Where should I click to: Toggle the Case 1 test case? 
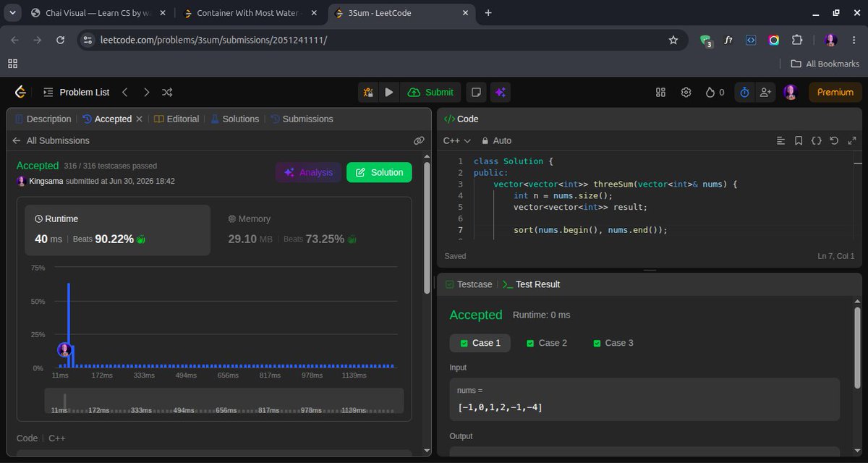pos(480,343)
